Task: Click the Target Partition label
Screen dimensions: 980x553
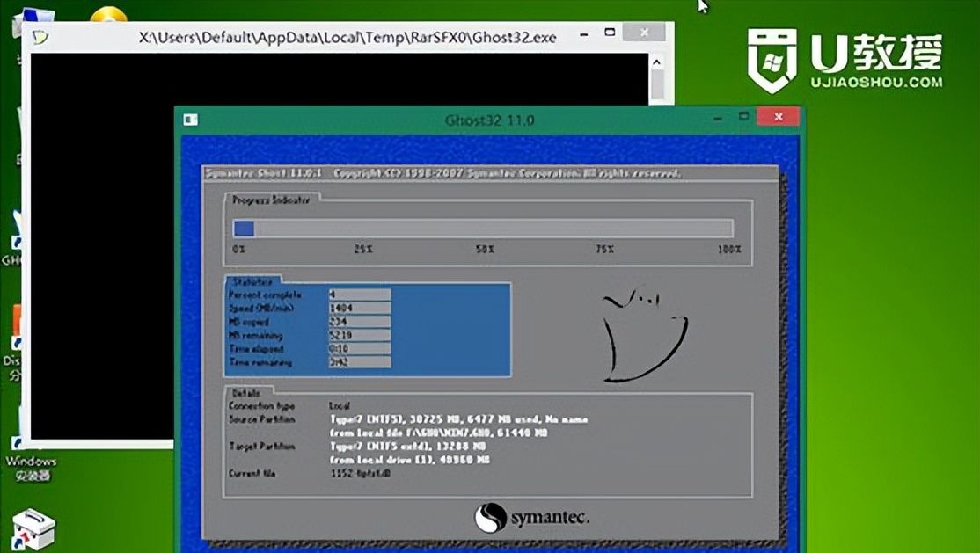Action: tap(261, 446)
